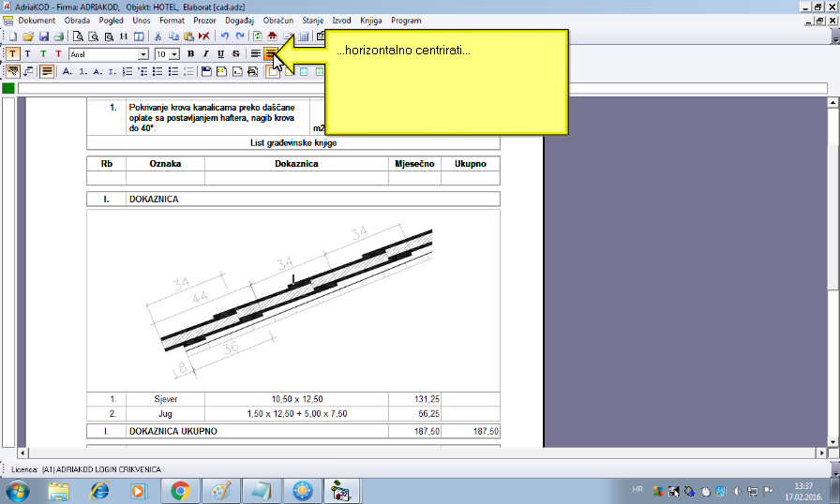Open the Dokument menu
Viewport: 840px width, 504px height.
pos(37,21)
